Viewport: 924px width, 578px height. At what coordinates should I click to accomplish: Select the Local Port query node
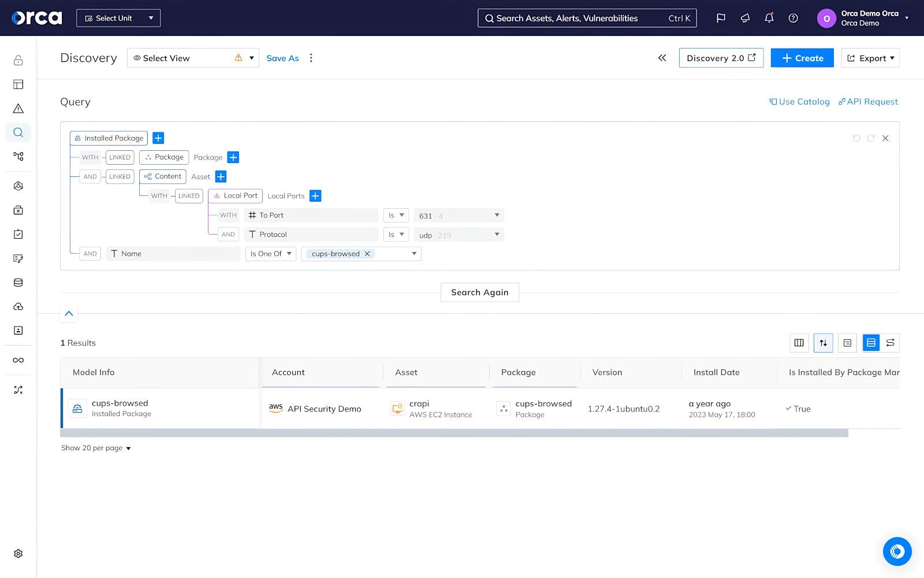[x=235, y=196]
